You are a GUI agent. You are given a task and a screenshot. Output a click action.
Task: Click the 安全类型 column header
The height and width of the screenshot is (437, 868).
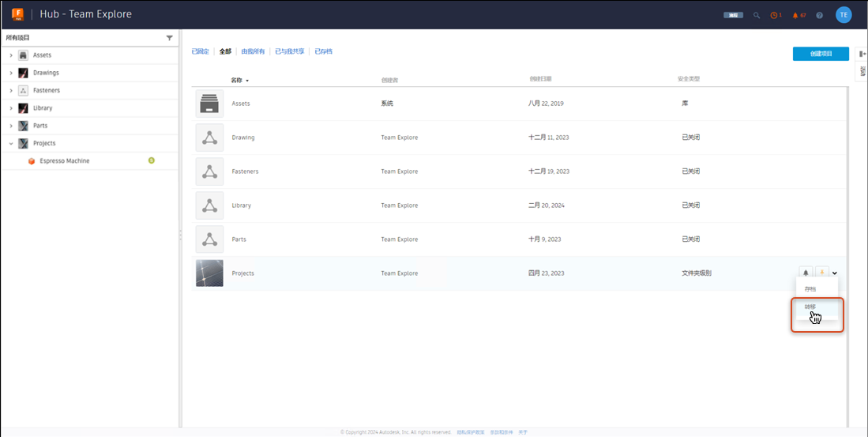[689, 79]
